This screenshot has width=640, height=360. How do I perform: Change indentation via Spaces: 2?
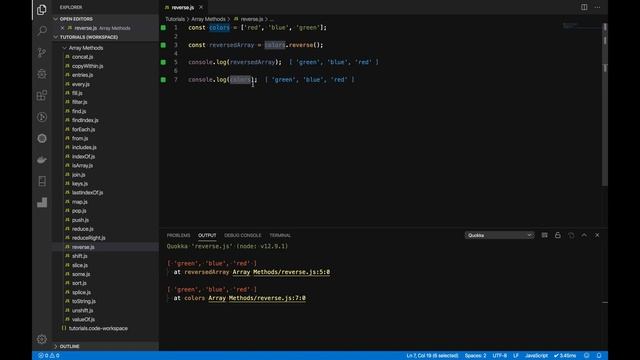coord(476,356)
